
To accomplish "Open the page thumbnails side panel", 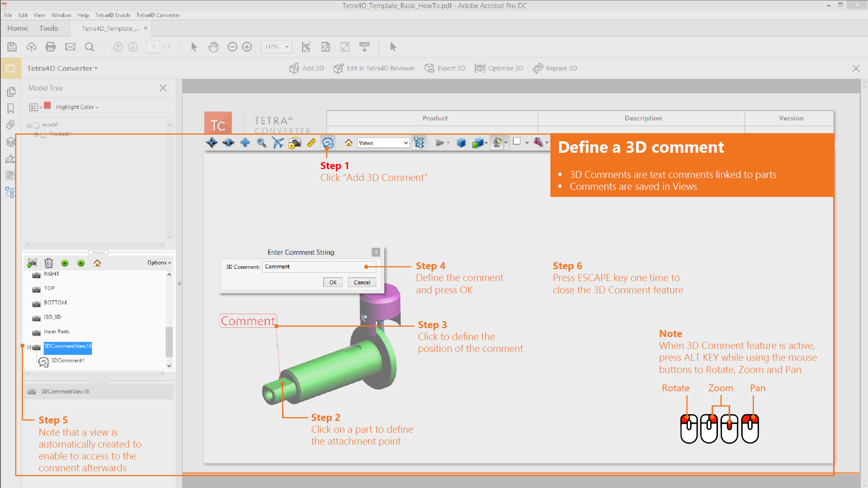I will (x=11, y=91).
